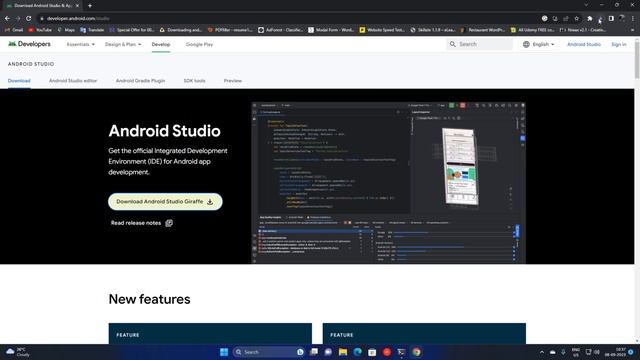Switch to the Download tab
Image resolution: width=640 pixels, height=360 pixels.
coord(19,80)
